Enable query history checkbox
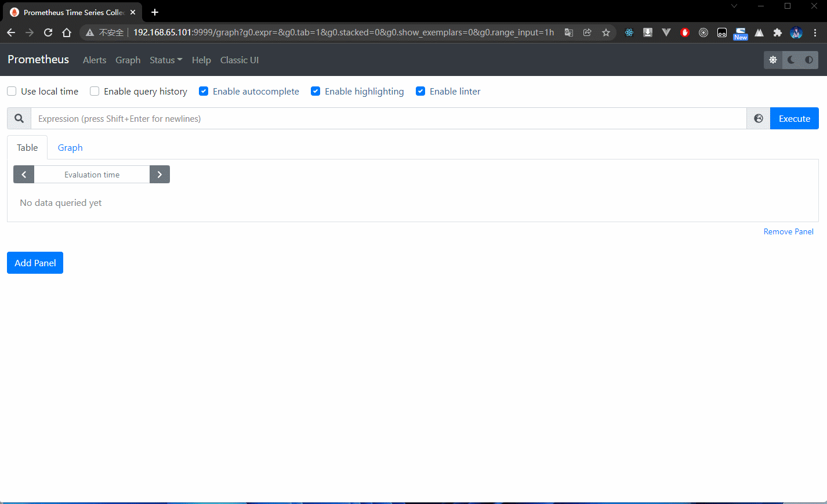The width and height of the screenshot is (827, 504). (x=95, y=91)
